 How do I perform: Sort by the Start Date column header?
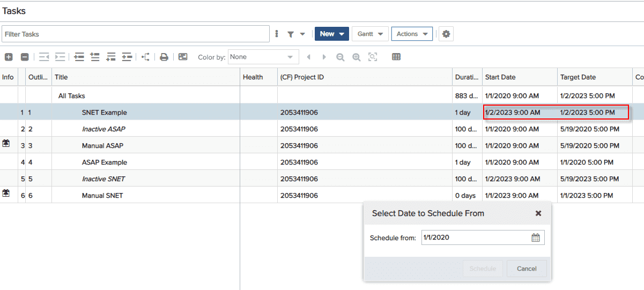click(x=519, y=77)
